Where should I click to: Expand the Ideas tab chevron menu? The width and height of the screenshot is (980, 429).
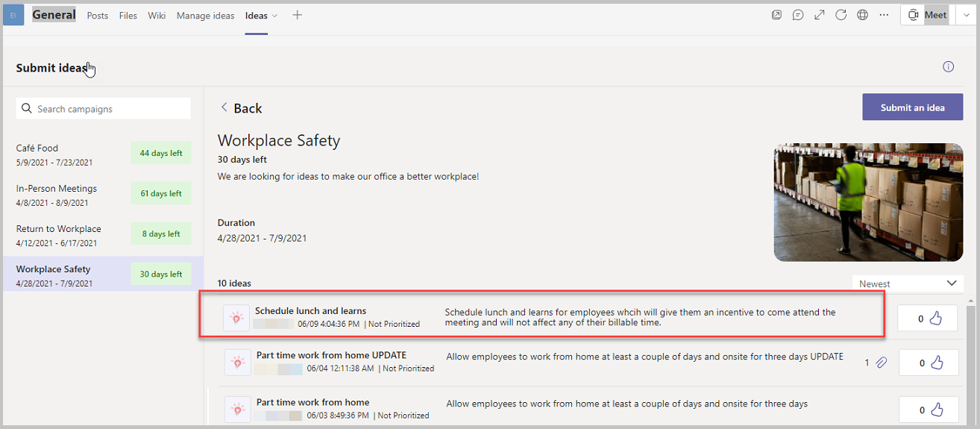[x=274, y=16]
